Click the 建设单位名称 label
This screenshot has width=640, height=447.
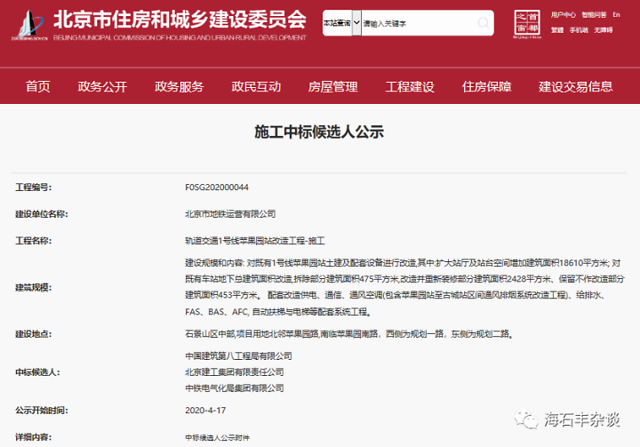42,214
